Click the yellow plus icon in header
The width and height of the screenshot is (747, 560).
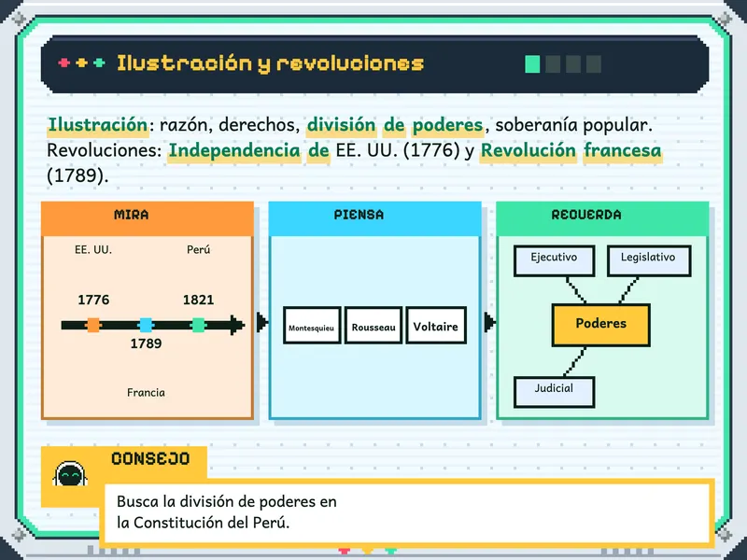(x=82, y=63)
